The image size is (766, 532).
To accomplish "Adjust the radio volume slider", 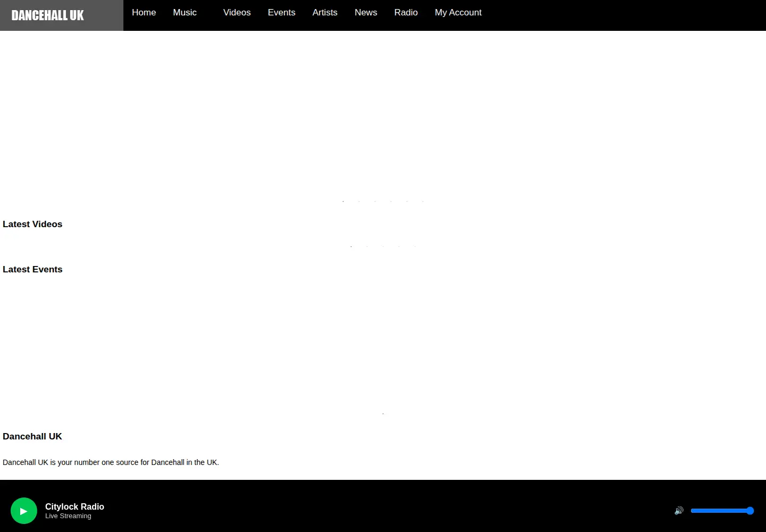I will coord(722,511).
